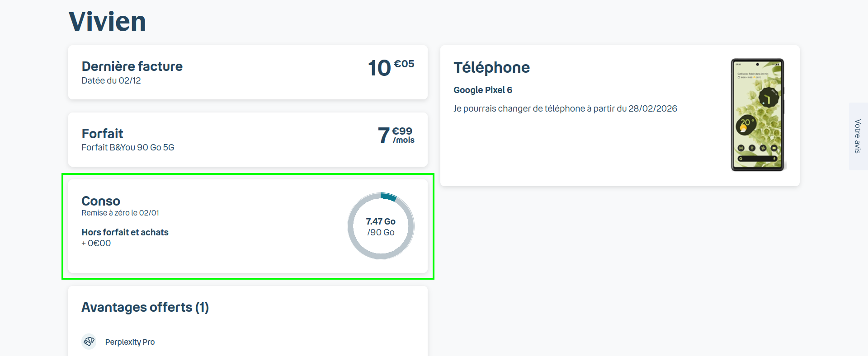Click the circular data usage gauge
868x356 pixels.
click(x=381, y=226)
